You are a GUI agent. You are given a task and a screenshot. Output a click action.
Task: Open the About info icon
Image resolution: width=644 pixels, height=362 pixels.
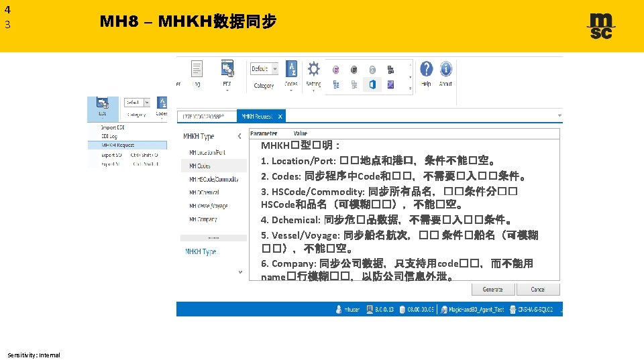pos(445,69)
